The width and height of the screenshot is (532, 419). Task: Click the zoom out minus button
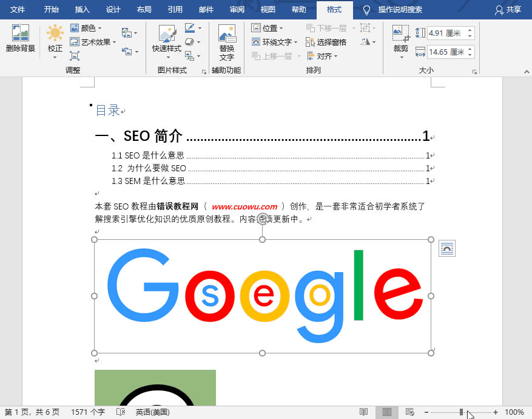tap(426, 412)
